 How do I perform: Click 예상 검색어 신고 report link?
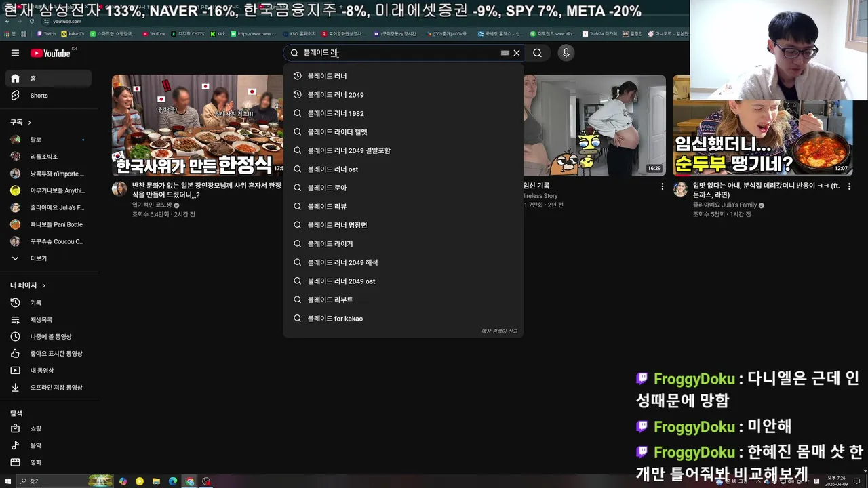tap(499, 331)
